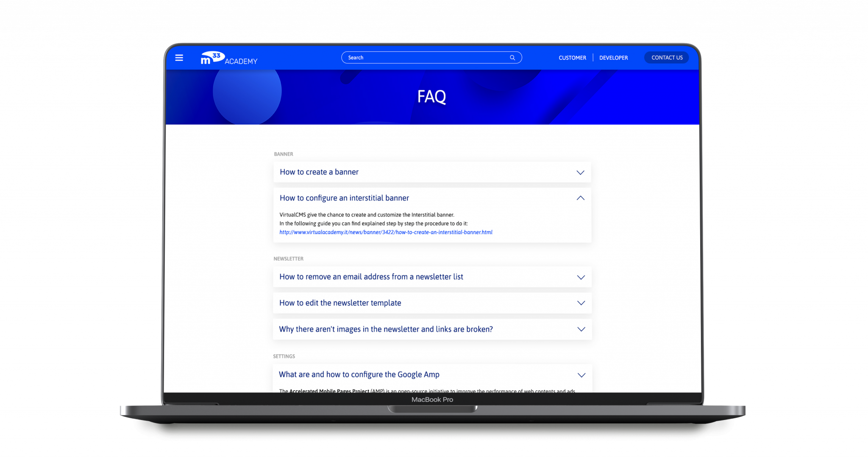Open the Customer section
Viewport: 868px width, 459px height.
coord(572,58)
